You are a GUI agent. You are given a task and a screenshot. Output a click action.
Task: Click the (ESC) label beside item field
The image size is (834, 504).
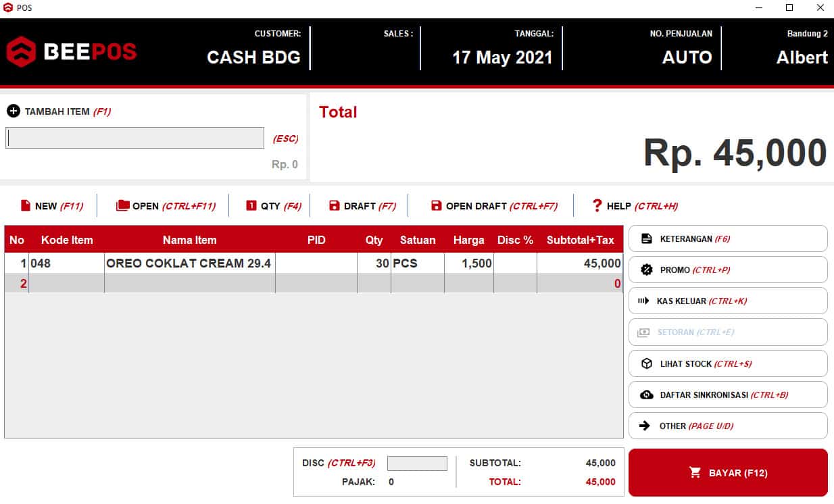tap(285, 138)
